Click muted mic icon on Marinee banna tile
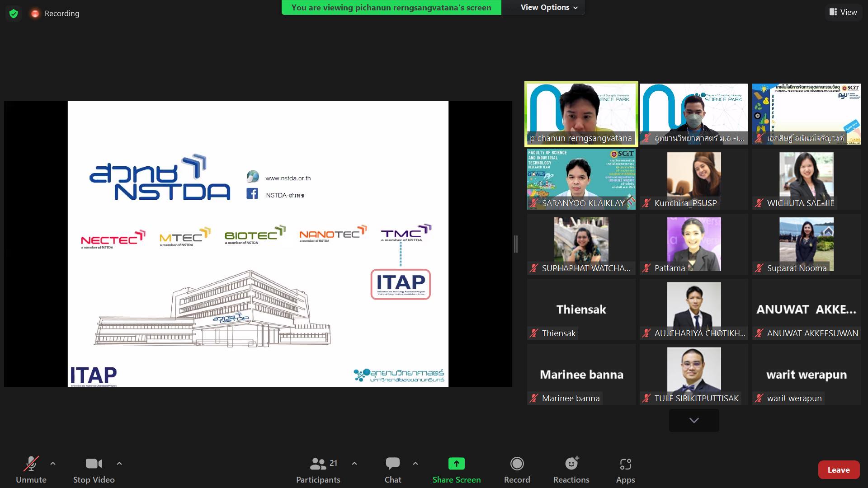 click(534, 399)
